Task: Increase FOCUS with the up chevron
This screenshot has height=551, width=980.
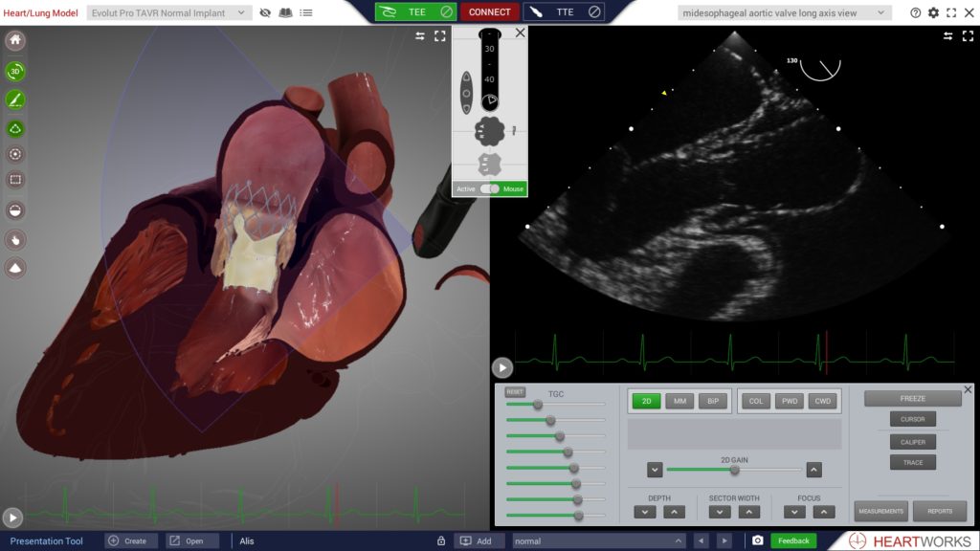Action: (824, 513)
